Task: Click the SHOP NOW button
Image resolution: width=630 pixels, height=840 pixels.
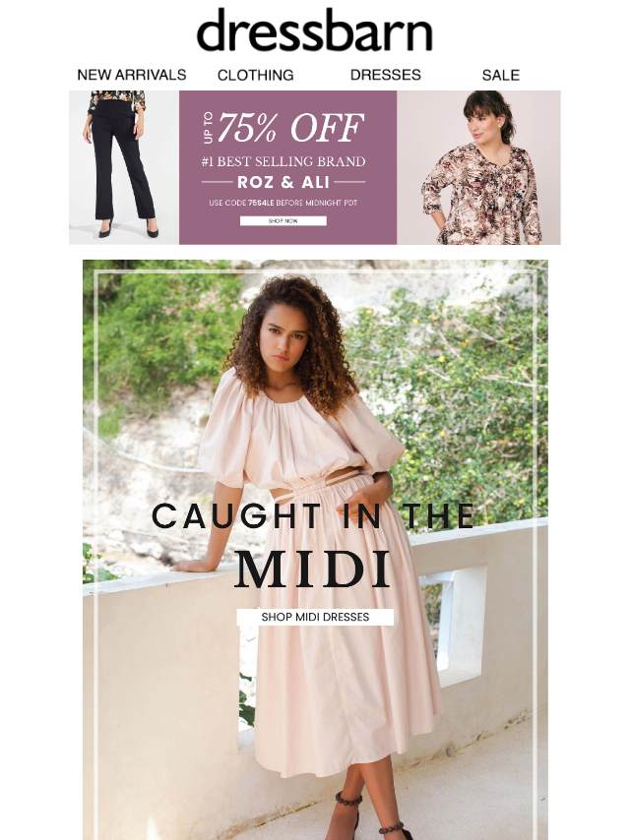Action: (283, 220)
